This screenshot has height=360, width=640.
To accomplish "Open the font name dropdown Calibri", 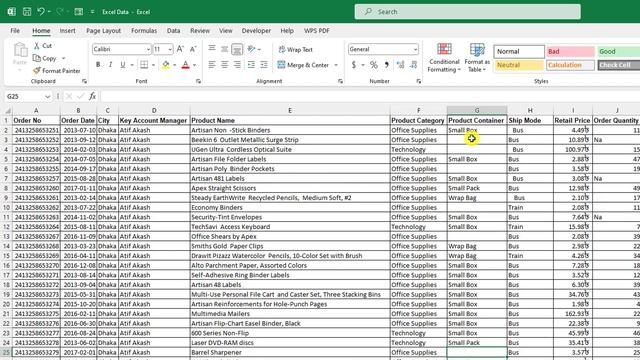I will [x=148, y=49].
